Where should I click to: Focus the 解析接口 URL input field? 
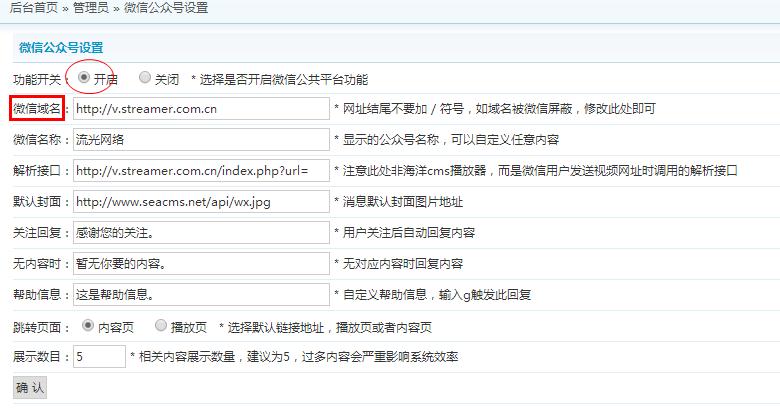pos(201,171)
